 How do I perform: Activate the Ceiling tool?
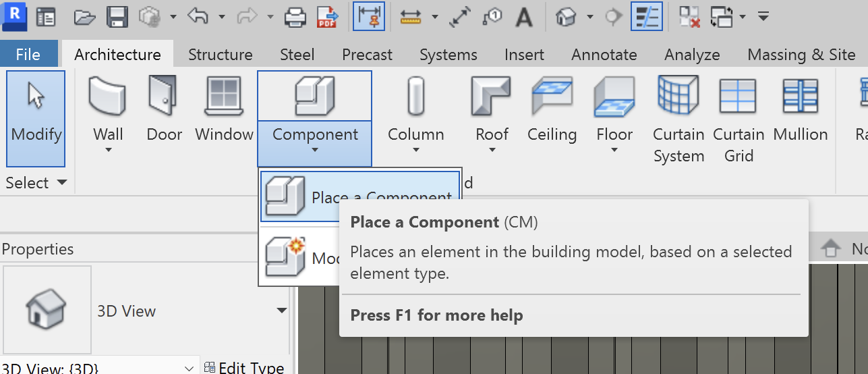point(552,97)
